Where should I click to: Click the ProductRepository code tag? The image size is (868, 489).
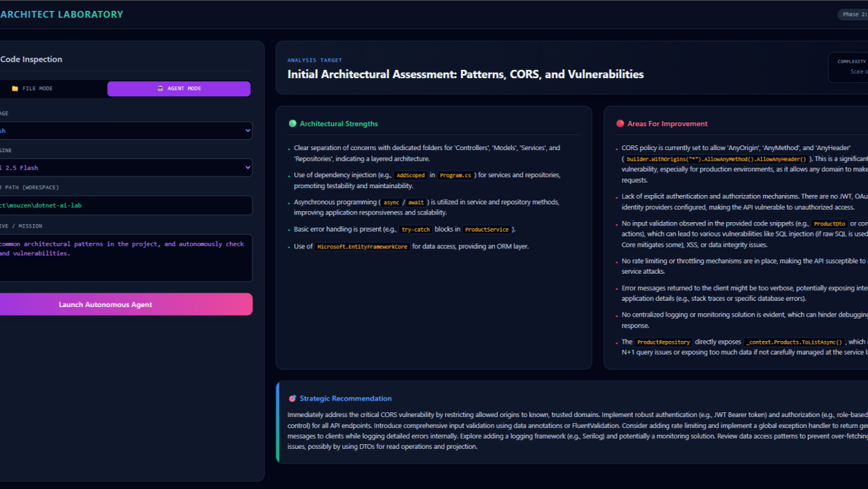(x=664, y=342)
